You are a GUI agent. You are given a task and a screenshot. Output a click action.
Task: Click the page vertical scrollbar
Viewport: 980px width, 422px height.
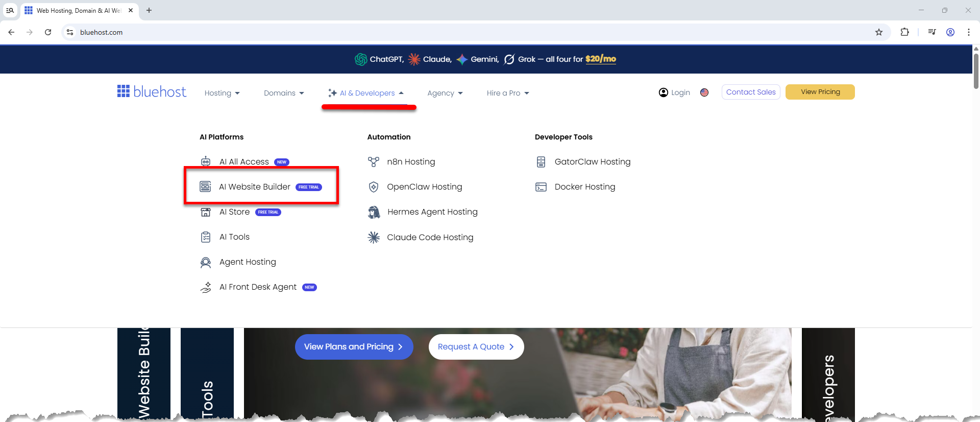click(x=976, y=72)
